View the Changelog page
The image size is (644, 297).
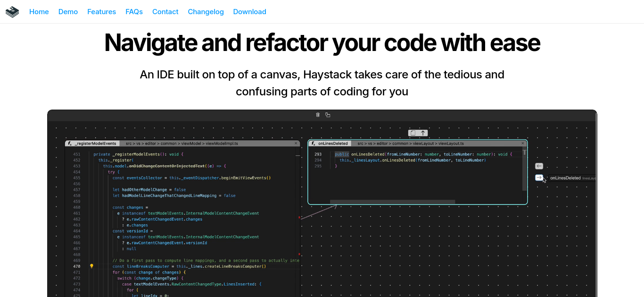(206, 12)
